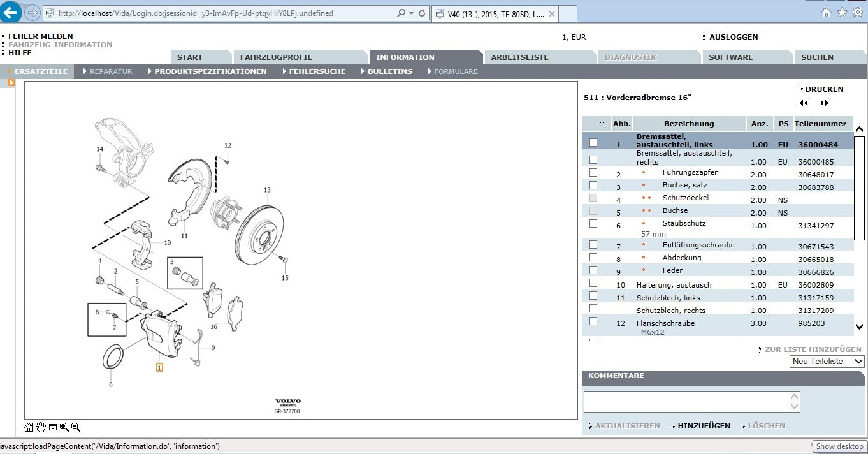Click the parts list scroll down arrow

[860, 327]
